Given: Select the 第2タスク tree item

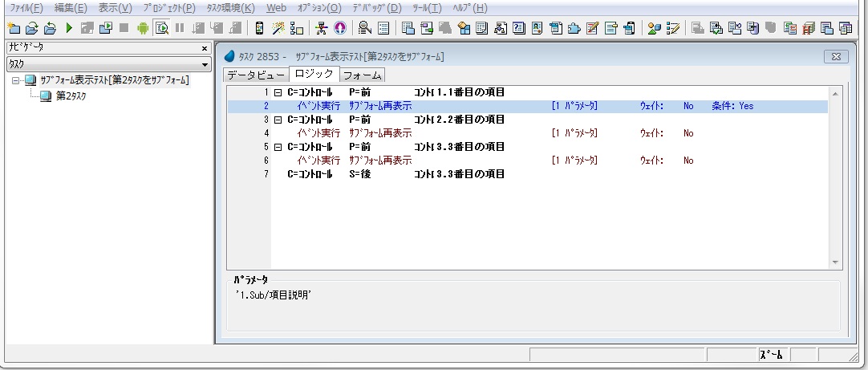Looking at the screenshot, I should [x=71, y=96].
